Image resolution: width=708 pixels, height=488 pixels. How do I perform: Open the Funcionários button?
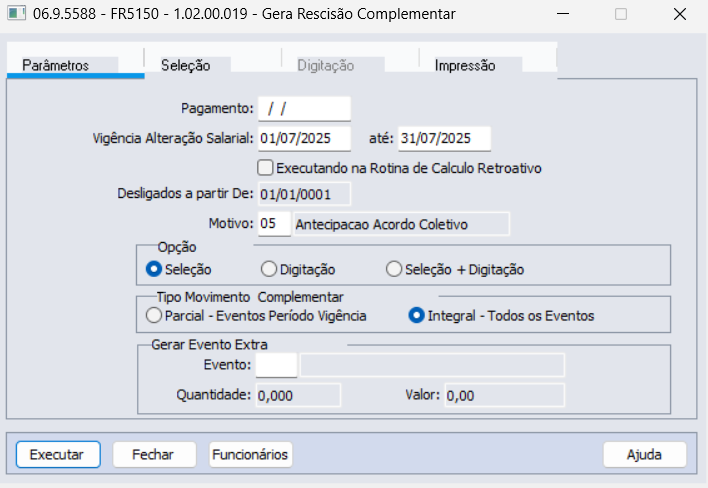[x=250, y=454]
